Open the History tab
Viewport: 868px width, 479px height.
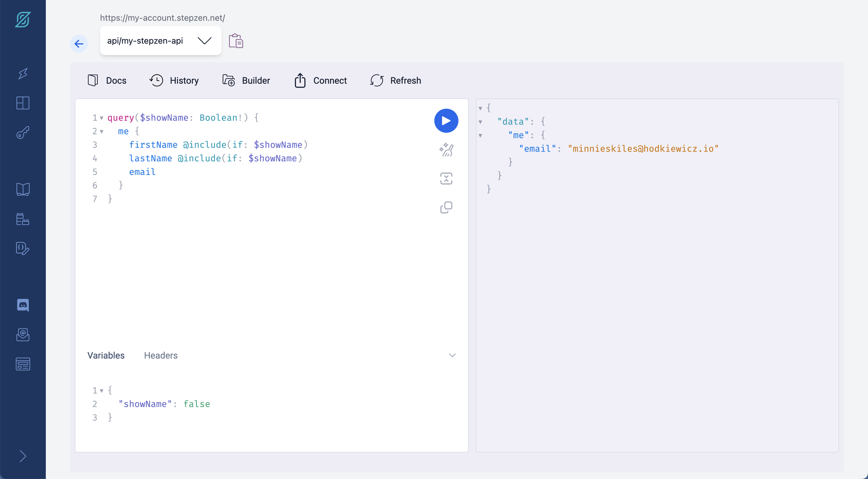(x=174, y=80)
